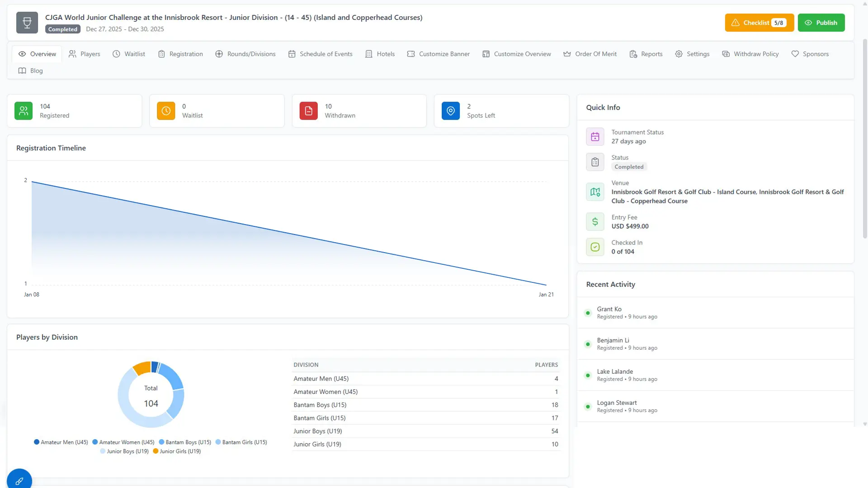Click the orange Waitlist clock icon
This screenshot has height=488, width=868.
pyautogui.click(x=165, y=111)
